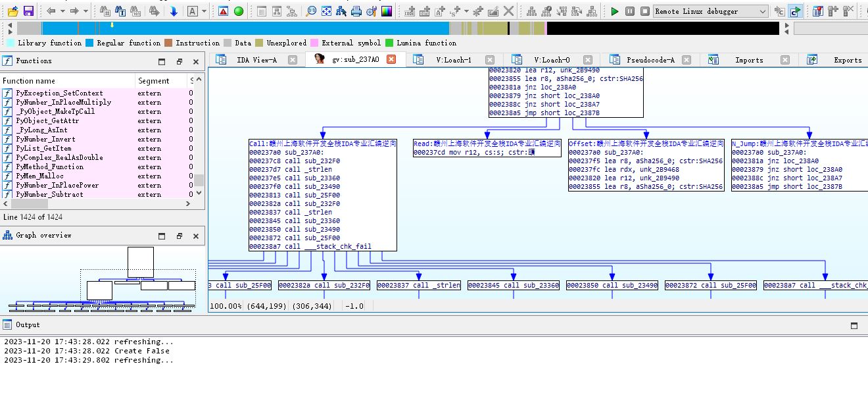The width and height of the screenshot is (868, 412).
Task: Switch to the IDA View-A tab
Action: point(256,60)
